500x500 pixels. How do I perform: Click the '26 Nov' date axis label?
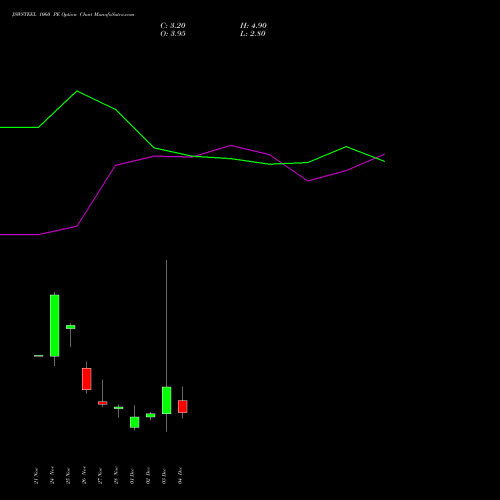84,476
